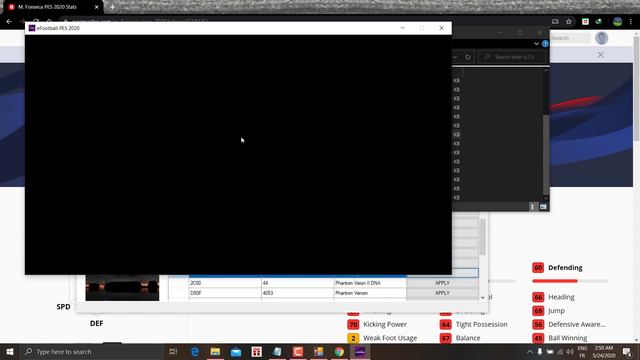This screenshot has height=360, width=640.
Task: Open the taskbar clock and calendar
Action: pos(604,351)
